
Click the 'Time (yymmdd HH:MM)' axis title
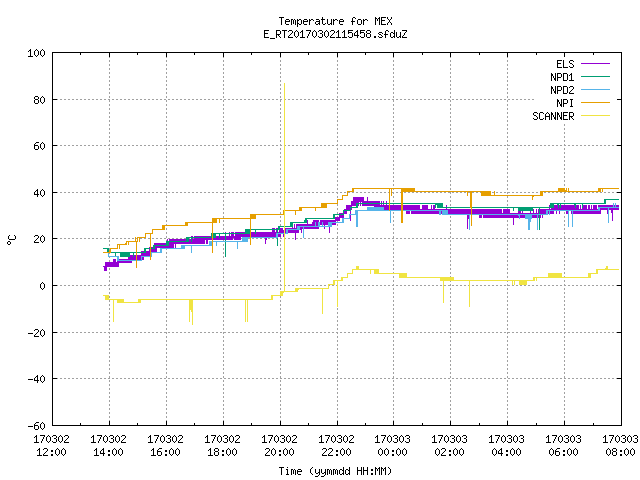pos(335,471)
